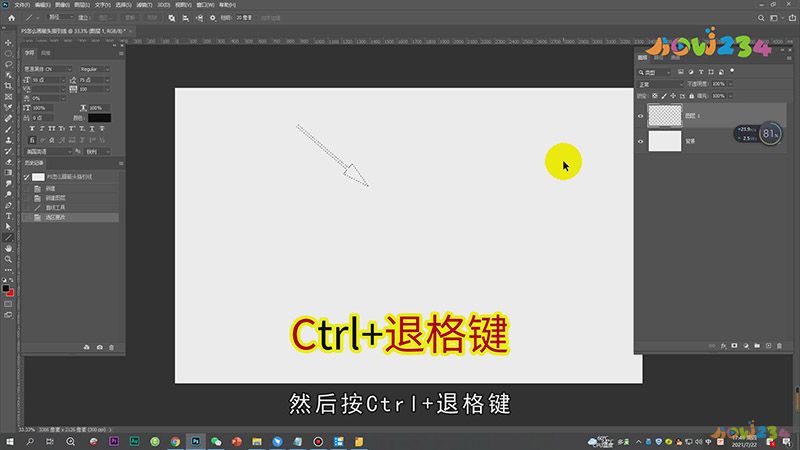Create new group folder icon in Layers
This screenshot has width=800, height=450.
(757, 346)
